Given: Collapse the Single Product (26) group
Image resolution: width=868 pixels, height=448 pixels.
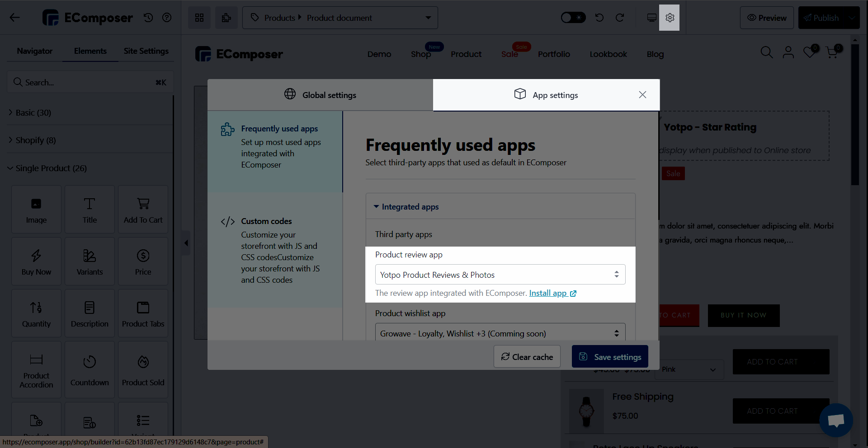Looking at the screenshot, I should pyautogui.click(x=90, y=168).
